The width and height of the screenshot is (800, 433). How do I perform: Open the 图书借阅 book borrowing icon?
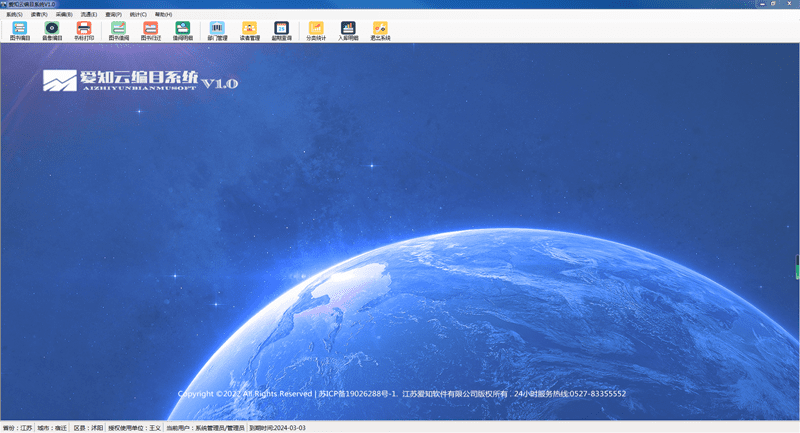(119, 30)
